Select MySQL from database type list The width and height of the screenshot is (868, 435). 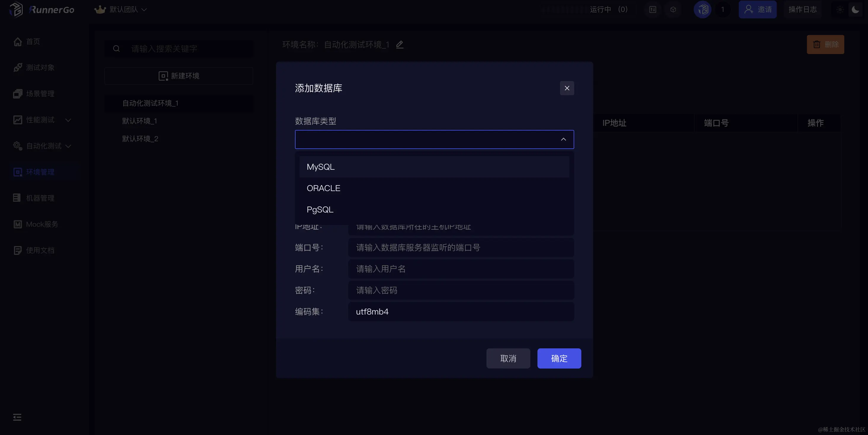click(x=320, y=167)
